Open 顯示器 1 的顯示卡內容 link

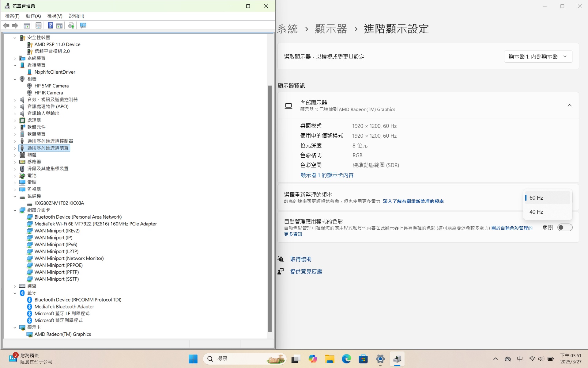pos(327,175)
